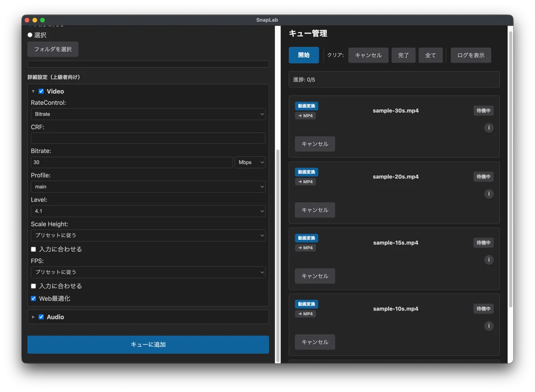
Task: Click the 動画変換 badge on sample-30s.mp4
Action: pos(306,106)
